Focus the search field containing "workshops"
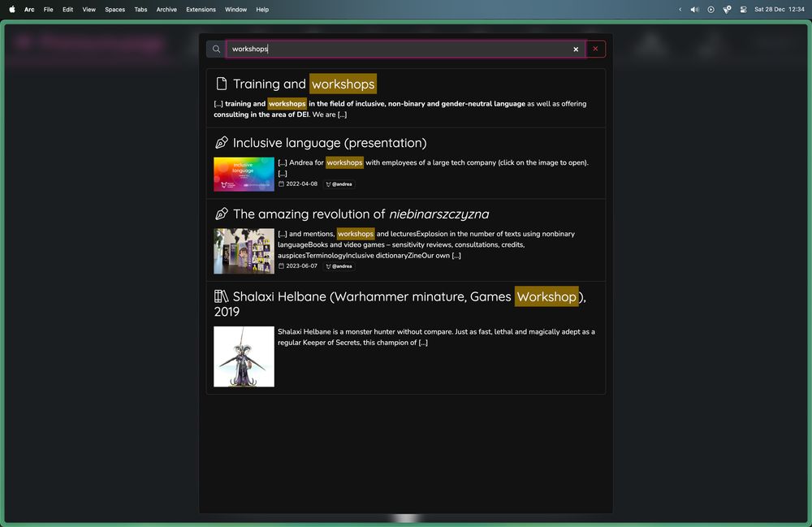The image size is (812, 527). [405, 50]
